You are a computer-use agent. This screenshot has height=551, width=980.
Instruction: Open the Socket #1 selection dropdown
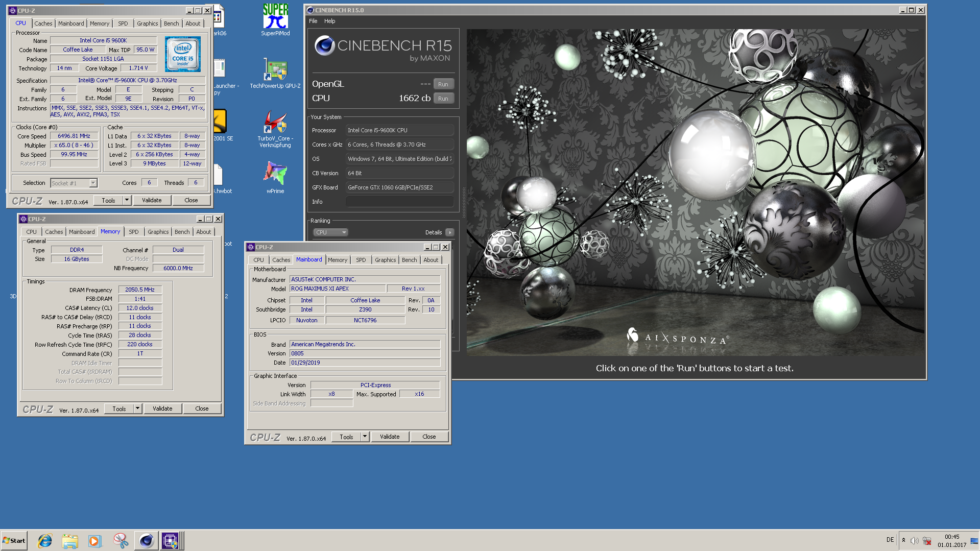74,183
